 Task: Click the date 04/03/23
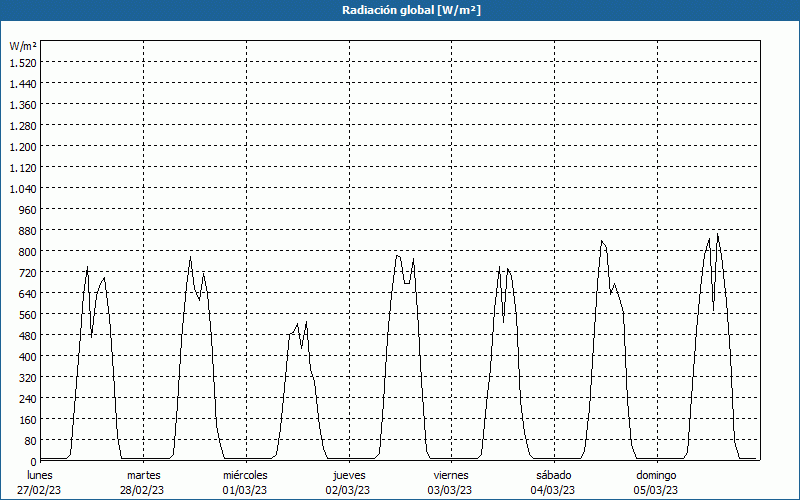coord(553,490)
